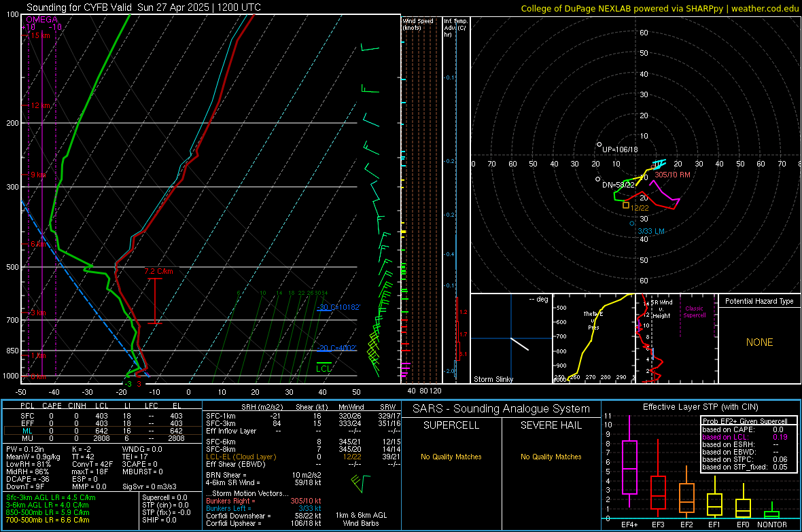Select the highlighted ML parcel row
Screen dimensions: 802x532
tap(102, 431)
